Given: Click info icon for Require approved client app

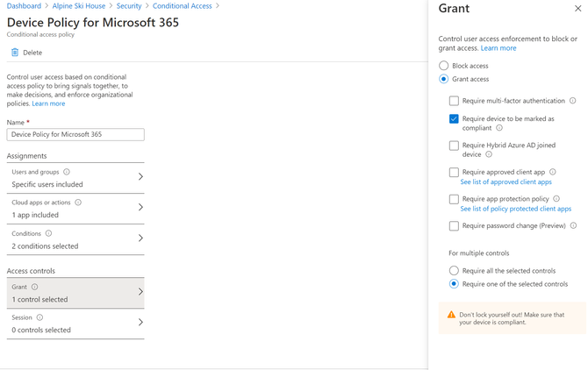Looking at the screenshot, I should click(x=552, y=172).
